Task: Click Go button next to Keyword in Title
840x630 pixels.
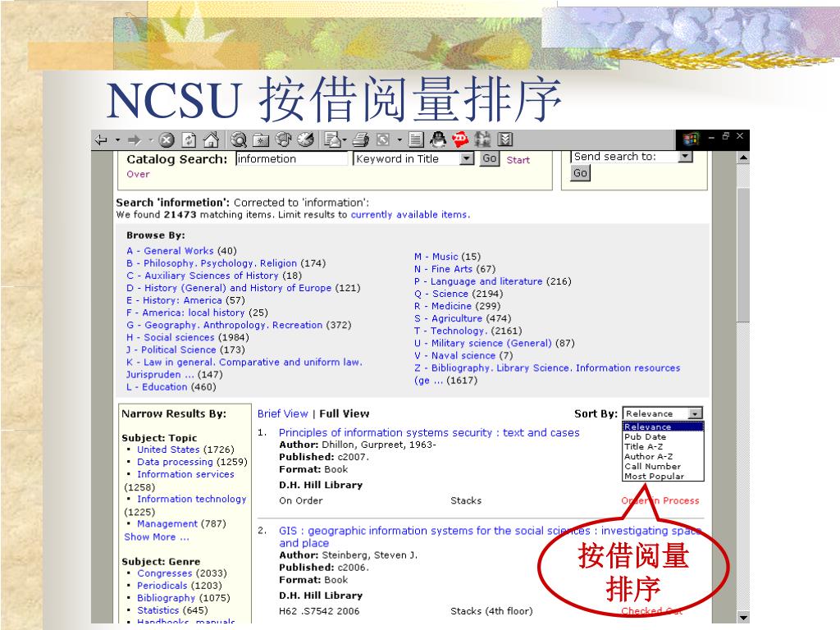Action: (x=489, y=158)
